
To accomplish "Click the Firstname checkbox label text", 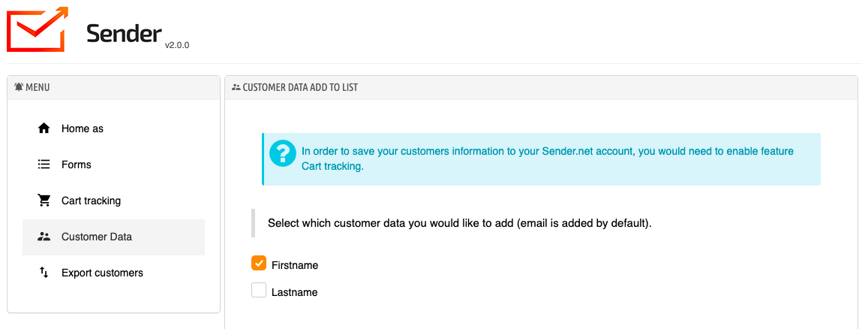I will pos(295,265).
